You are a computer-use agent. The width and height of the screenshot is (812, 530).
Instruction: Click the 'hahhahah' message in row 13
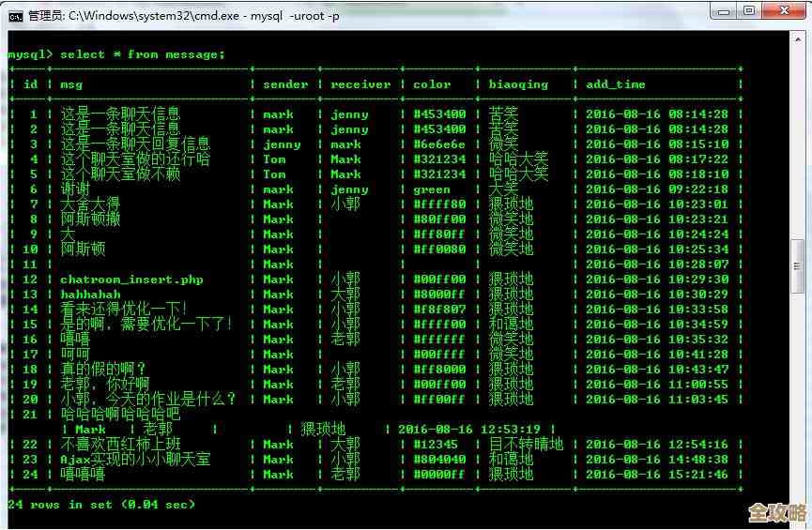(x=90, y=295)
